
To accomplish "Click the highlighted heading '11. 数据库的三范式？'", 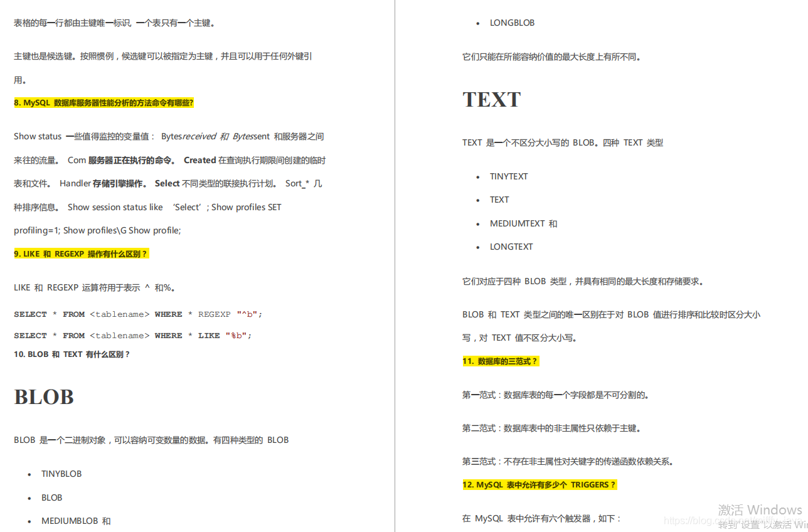I will point(500,361).
